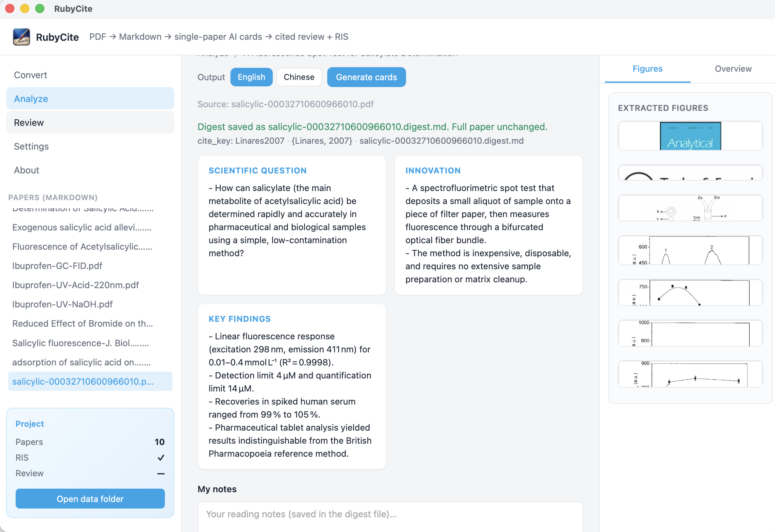Open the Ex/Em fiber bundle diagram thumbnail
The height and width of the screenshot is (532, 775).
690,208
